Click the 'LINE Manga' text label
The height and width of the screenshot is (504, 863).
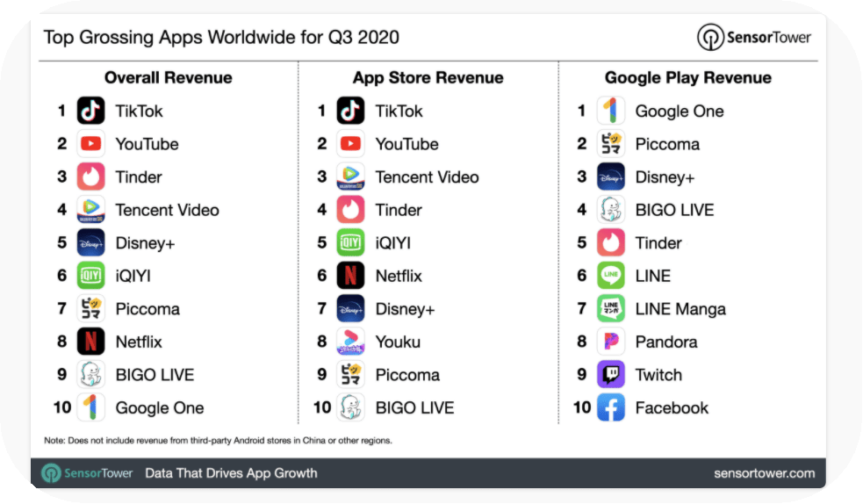(680, 309)
